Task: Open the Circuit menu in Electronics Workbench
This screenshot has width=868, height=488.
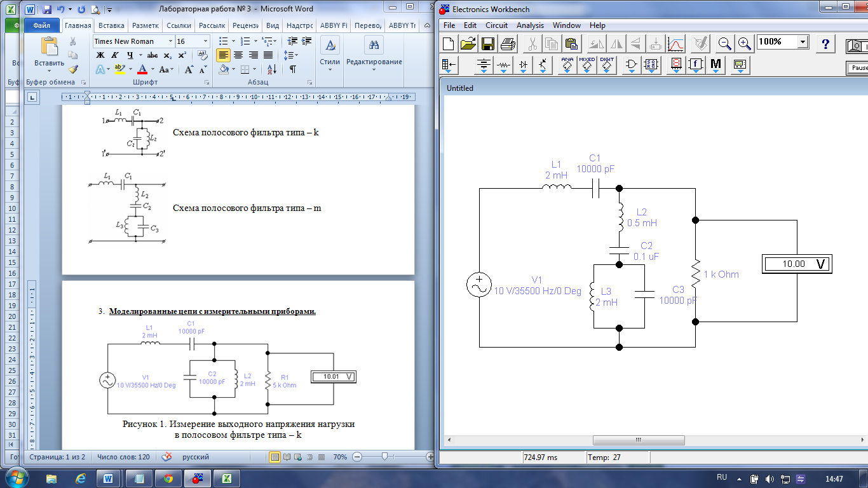Action: point(496,25)
